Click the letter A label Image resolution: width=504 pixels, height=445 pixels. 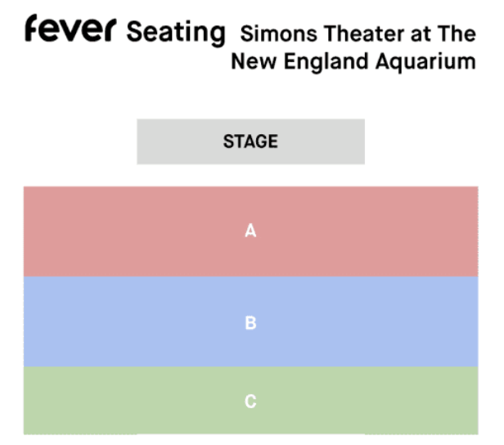click(x=250, y=231)
